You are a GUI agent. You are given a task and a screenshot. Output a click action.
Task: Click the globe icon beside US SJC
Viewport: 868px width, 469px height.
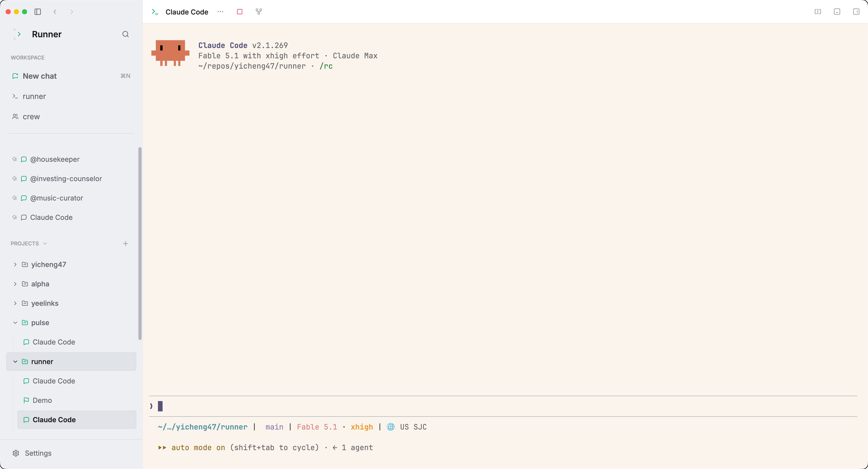pos(391,427)
